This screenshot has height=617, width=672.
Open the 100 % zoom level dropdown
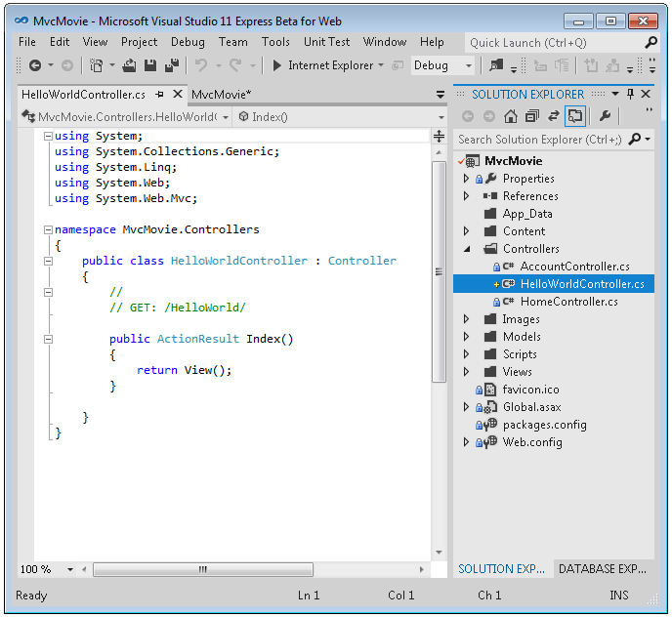[70, 569]
